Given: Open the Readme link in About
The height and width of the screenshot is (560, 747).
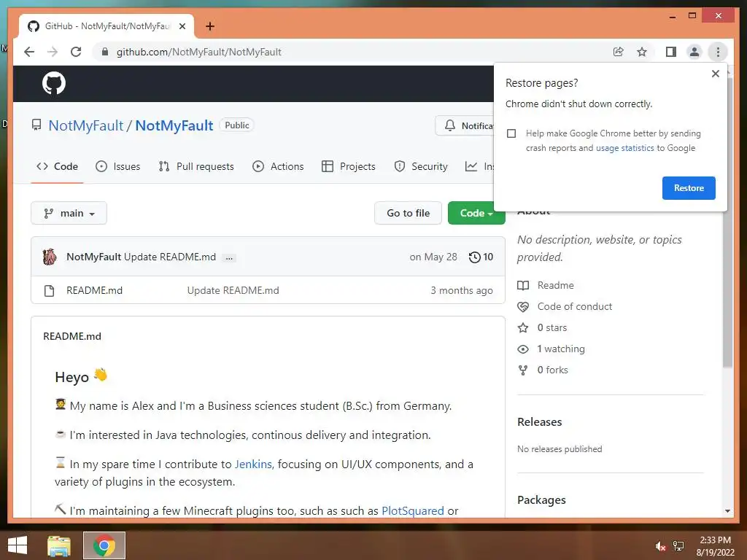Looking at the screenshot, I should [555, 285].
